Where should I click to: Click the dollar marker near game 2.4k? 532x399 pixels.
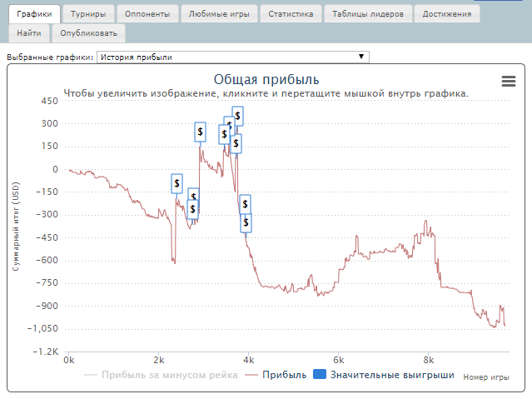[x=177, y=184]
